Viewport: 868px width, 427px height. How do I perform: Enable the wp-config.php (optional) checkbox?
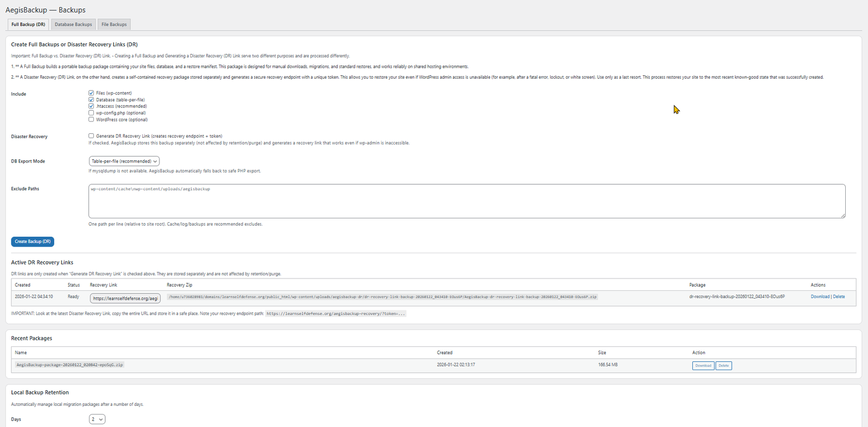(91, 113)
